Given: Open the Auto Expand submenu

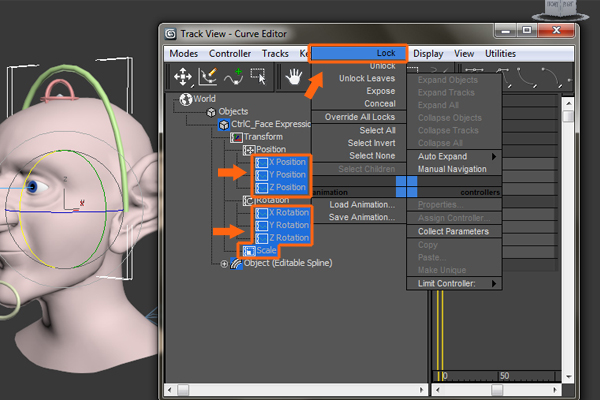Looking at the screenshot, I should (454, 156).
